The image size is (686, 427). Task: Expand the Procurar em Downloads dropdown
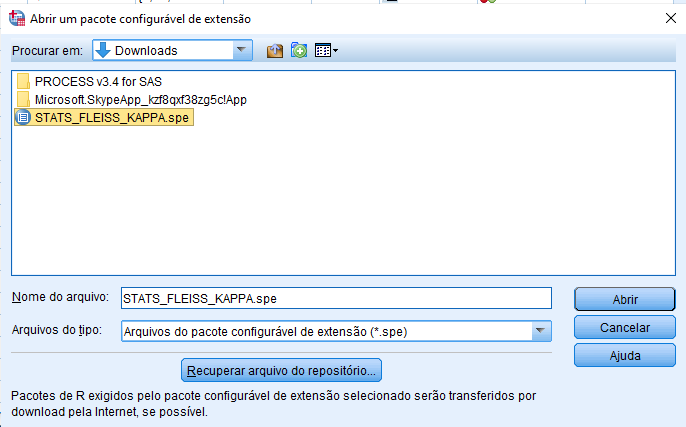click(241, 50)
